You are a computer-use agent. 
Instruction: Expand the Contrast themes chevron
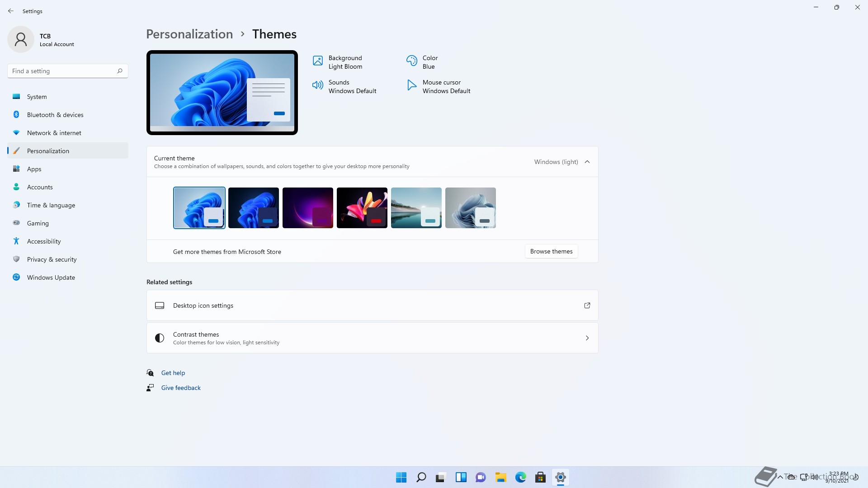click(587, 338)
